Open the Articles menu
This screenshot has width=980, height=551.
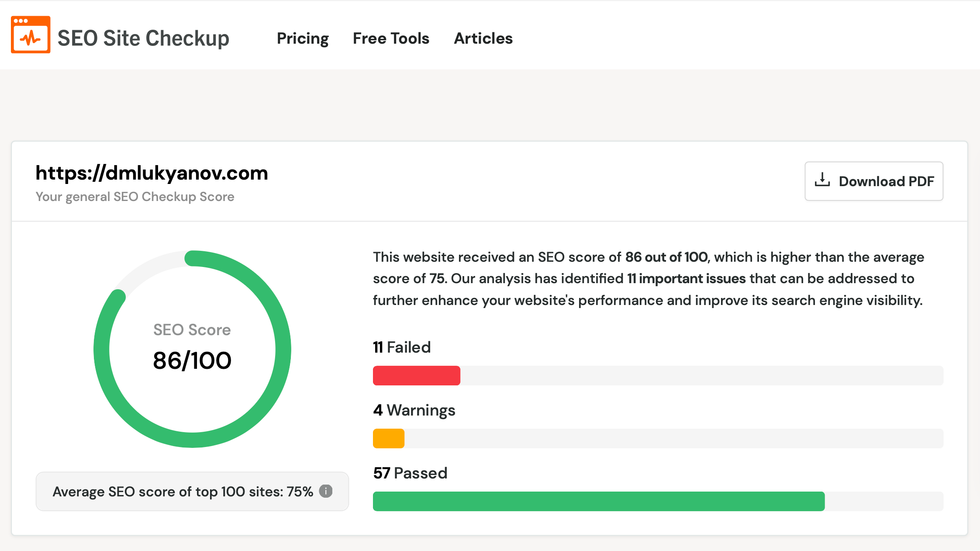point(483,38)
